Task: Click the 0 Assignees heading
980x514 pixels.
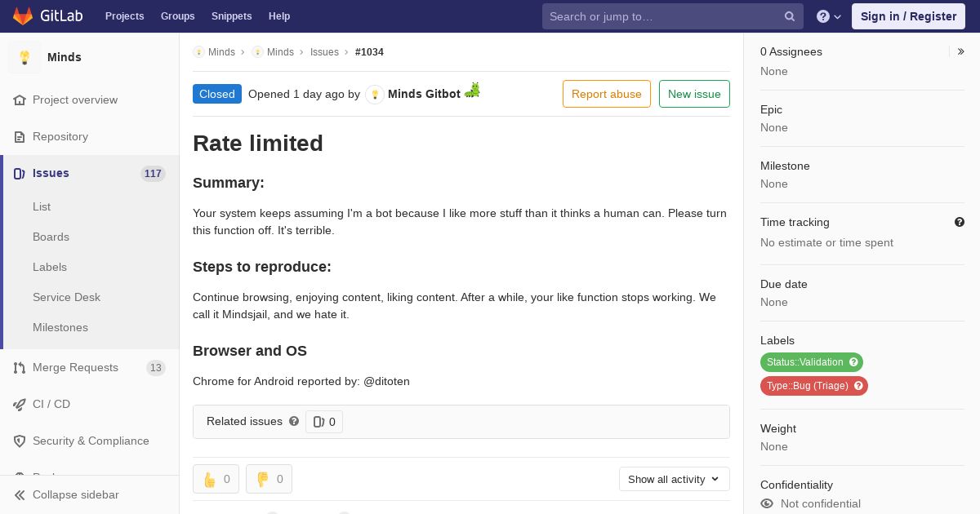Action: coord(791,51)
